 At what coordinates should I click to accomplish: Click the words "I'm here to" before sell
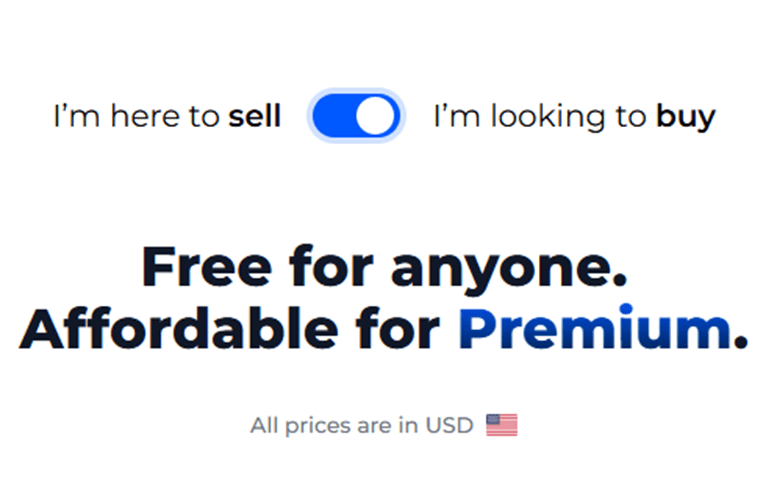[x=136, y=117]
